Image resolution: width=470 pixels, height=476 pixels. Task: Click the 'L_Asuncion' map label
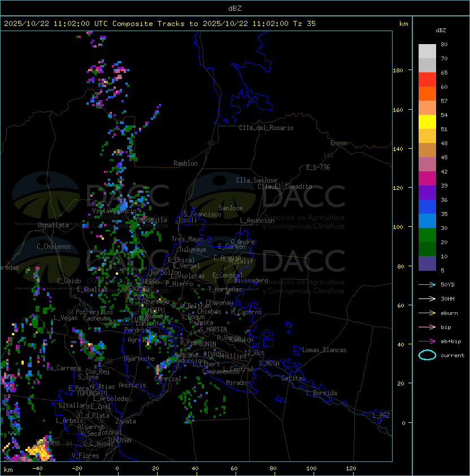click(257, 220)
